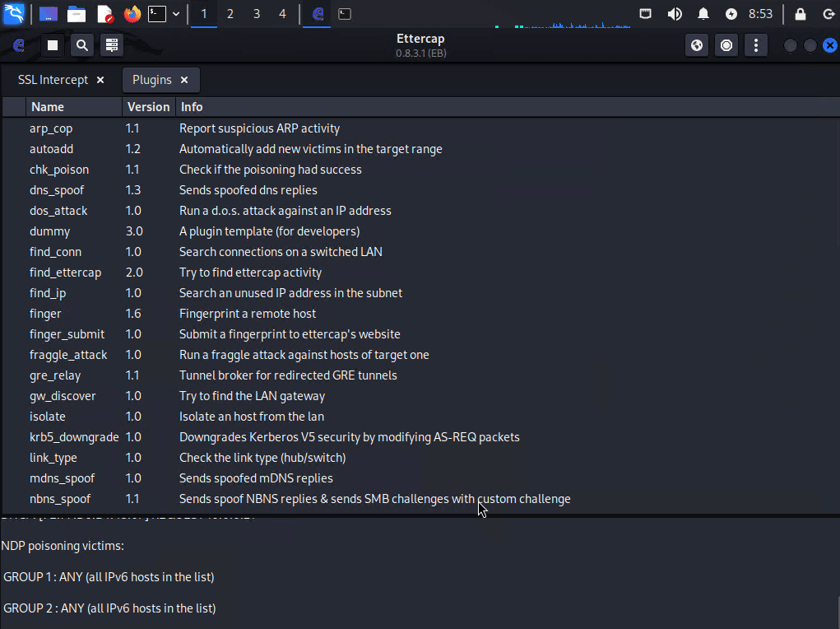Click the stop sniffing square button
Image resolution: width=840 pixels, height=629 pixels.
(53, 45)
